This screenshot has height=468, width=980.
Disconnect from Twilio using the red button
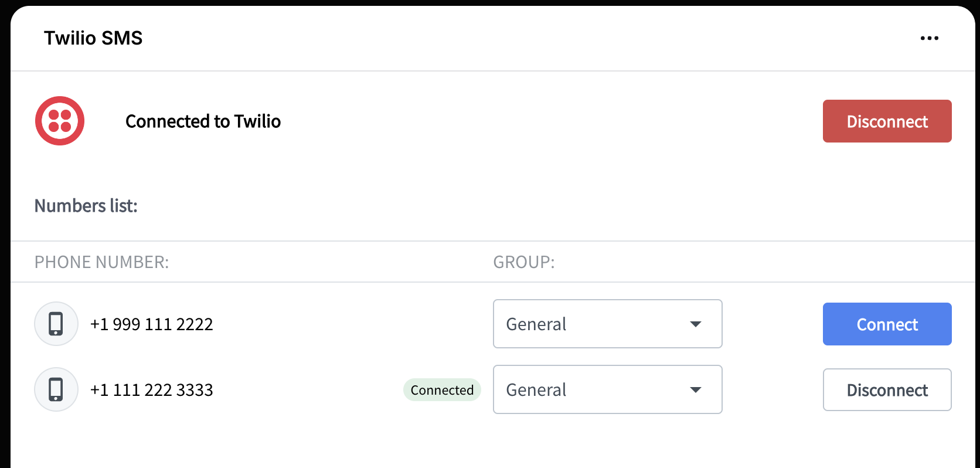coord(887,121)
